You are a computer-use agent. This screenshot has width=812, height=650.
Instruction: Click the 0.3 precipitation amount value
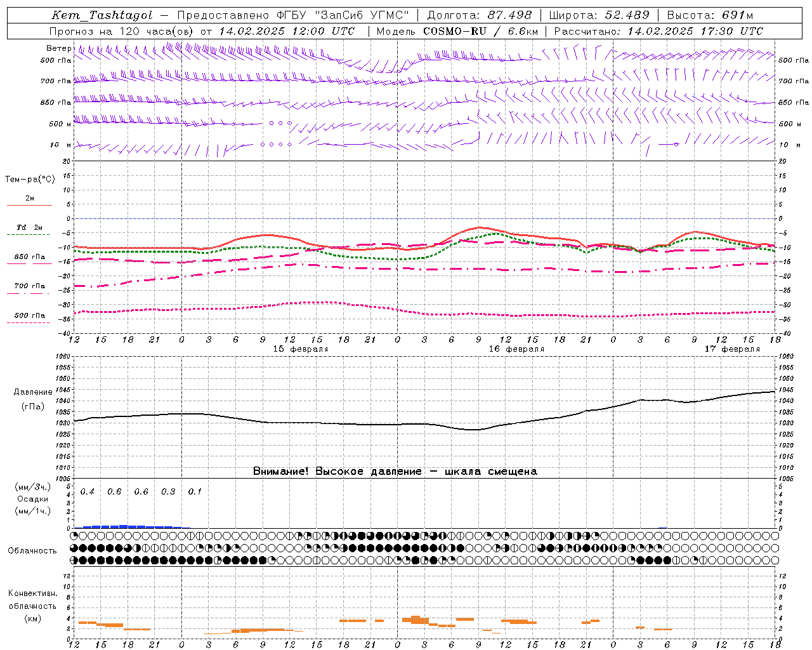point(168,492)
